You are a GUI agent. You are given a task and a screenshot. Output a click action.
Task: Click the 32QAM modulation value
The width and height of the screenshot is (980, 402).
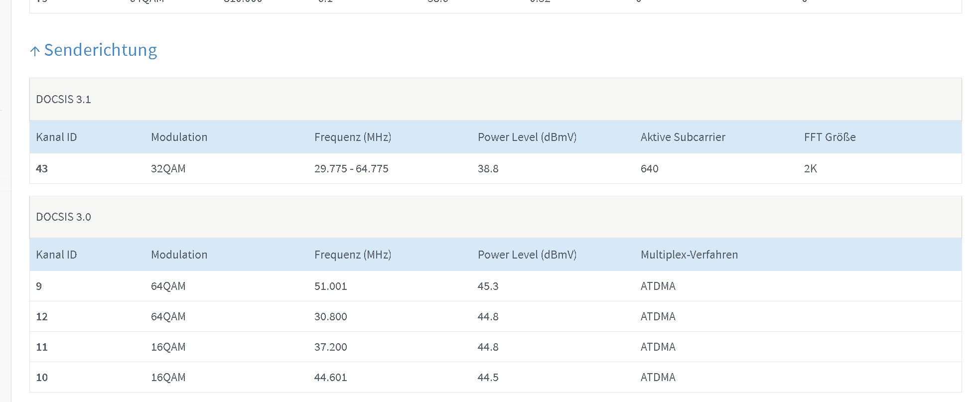click(x=168, y=168)
